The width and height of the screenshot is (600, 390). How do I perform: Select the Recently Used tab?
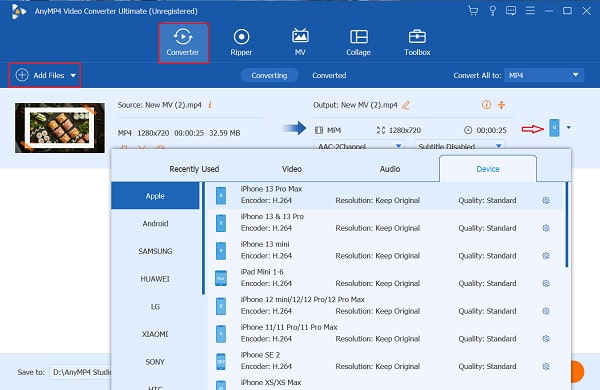coord(194,169)
